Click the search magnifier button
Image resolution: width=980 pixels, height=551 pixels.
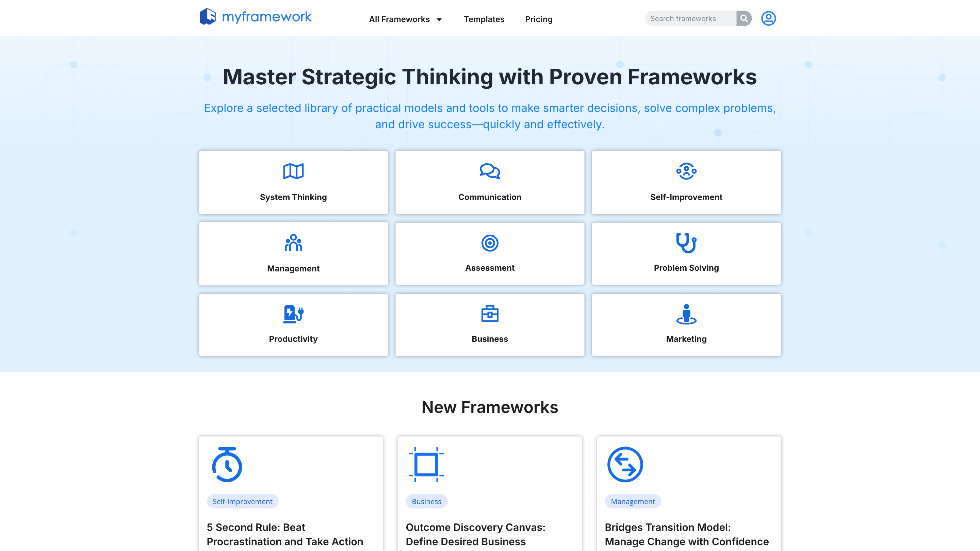744,18
